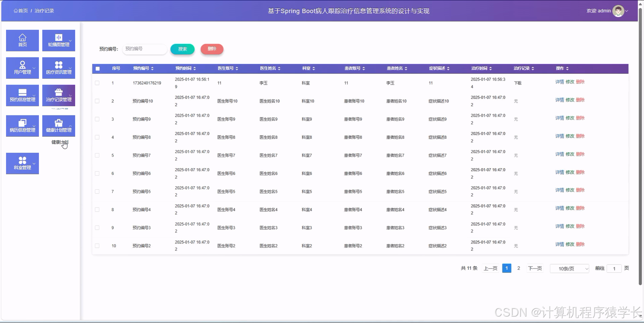Click sort arrows on 预约时间 column

[x=194, y=68]
